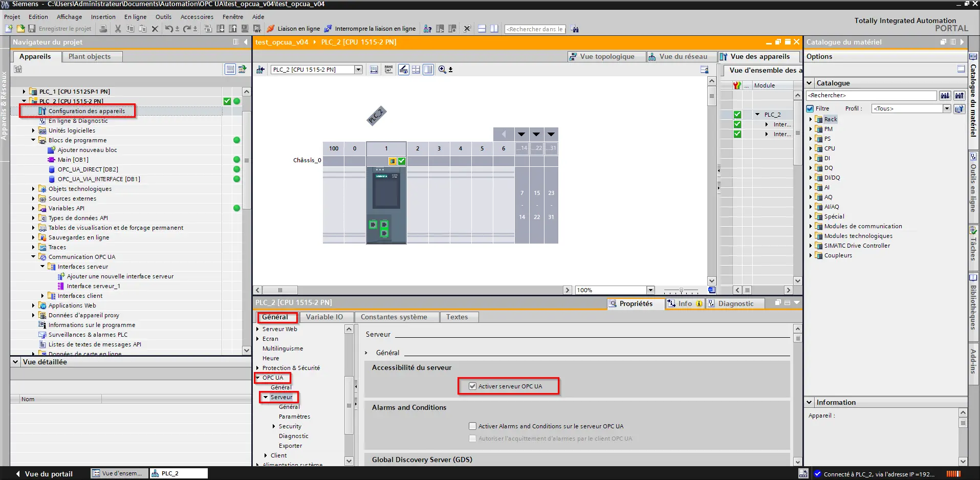Viewport: 980px width, 480px height.
Task: Click the show module labels NAME icon
Action: pyautogui.click(x=389, y=70)
